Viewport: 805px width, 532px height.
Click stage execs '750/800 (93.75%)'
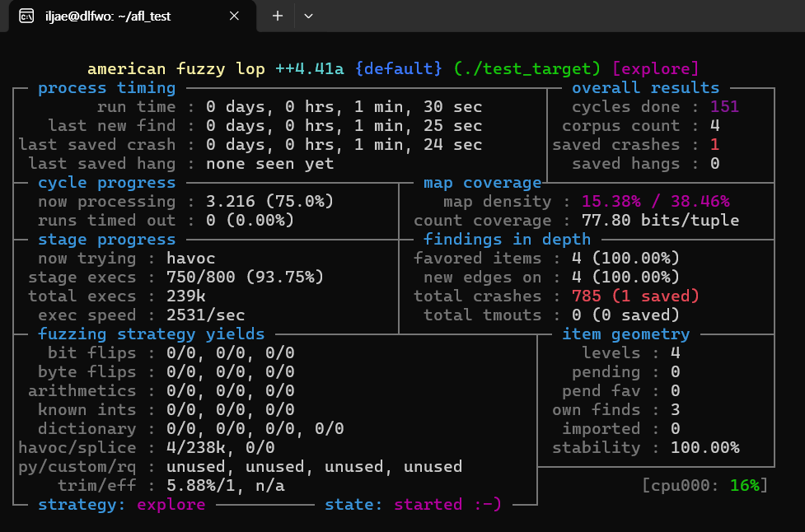[246, 277]
